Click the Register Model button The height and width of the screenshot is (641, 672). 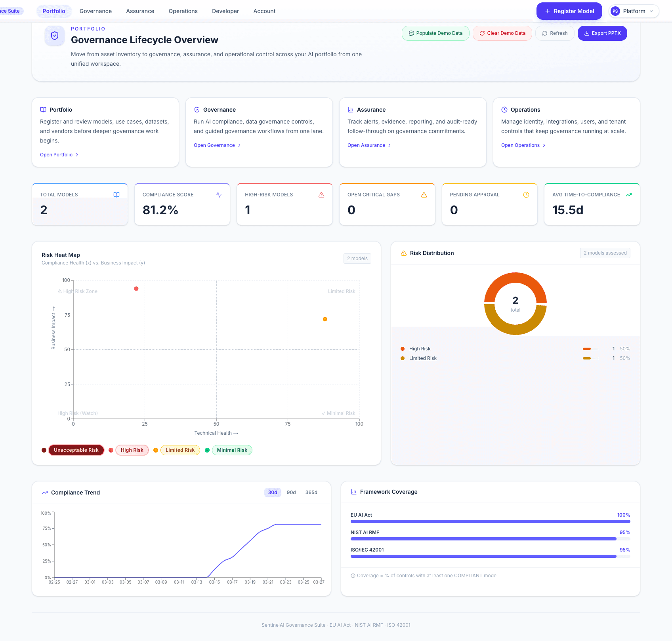click(x=569, y=11)
